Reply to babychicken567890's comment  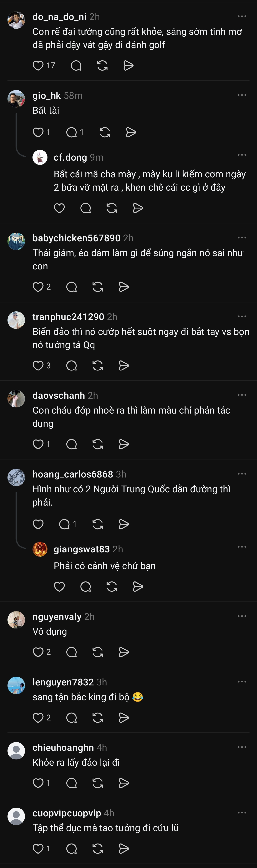pos(71,287)
